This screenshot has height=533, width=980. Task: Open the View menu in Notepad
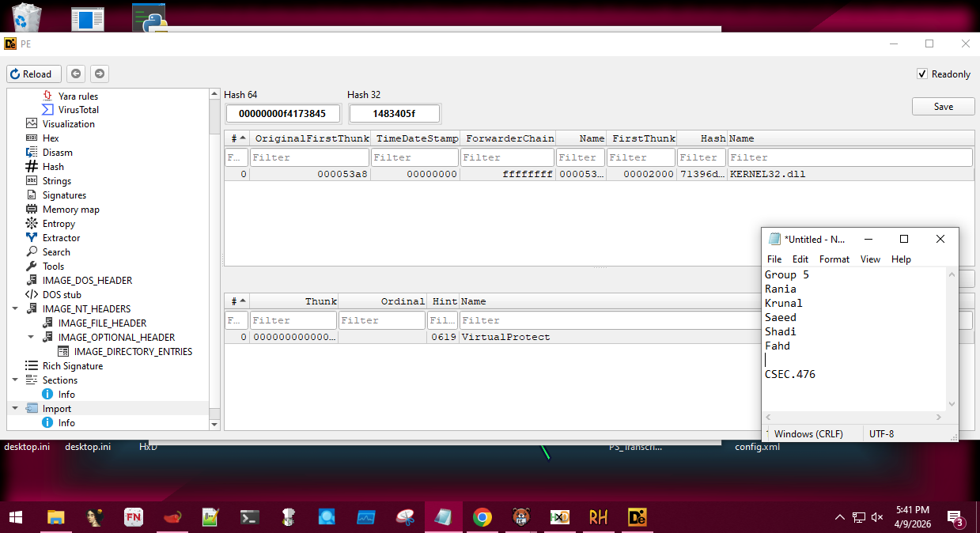(870, 259)
